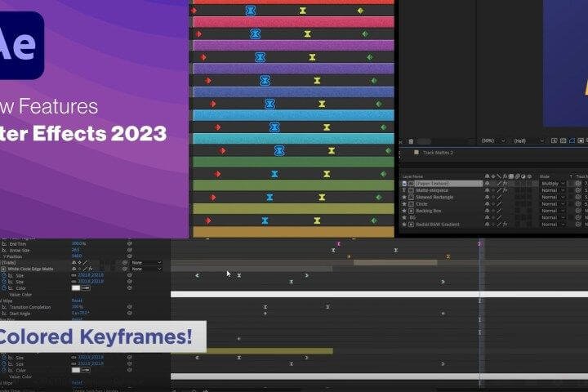Click the Layer Name column header

click(x=413, y=176)
